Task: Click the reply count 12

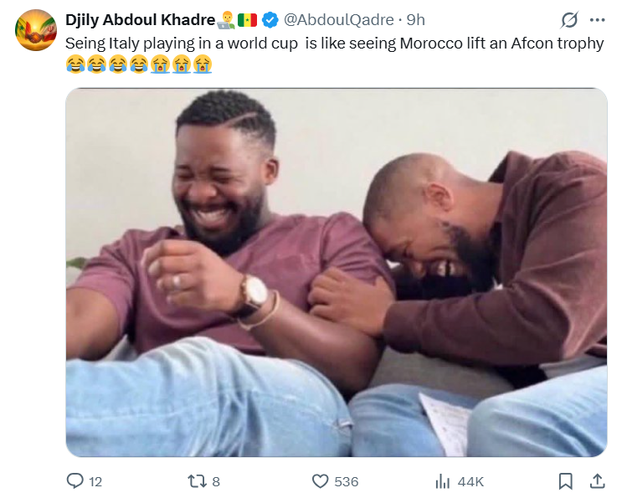Action: pos(96,482)
